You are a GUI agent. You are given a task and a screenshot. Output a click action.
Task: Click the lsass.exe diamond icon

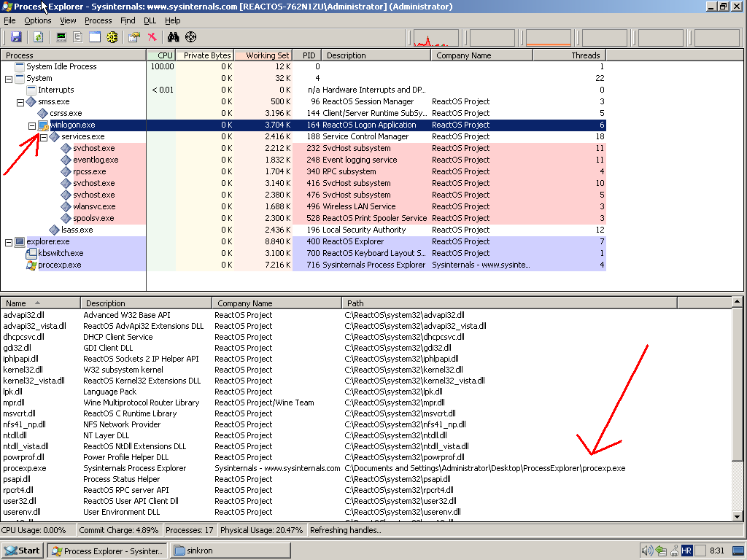55,230
